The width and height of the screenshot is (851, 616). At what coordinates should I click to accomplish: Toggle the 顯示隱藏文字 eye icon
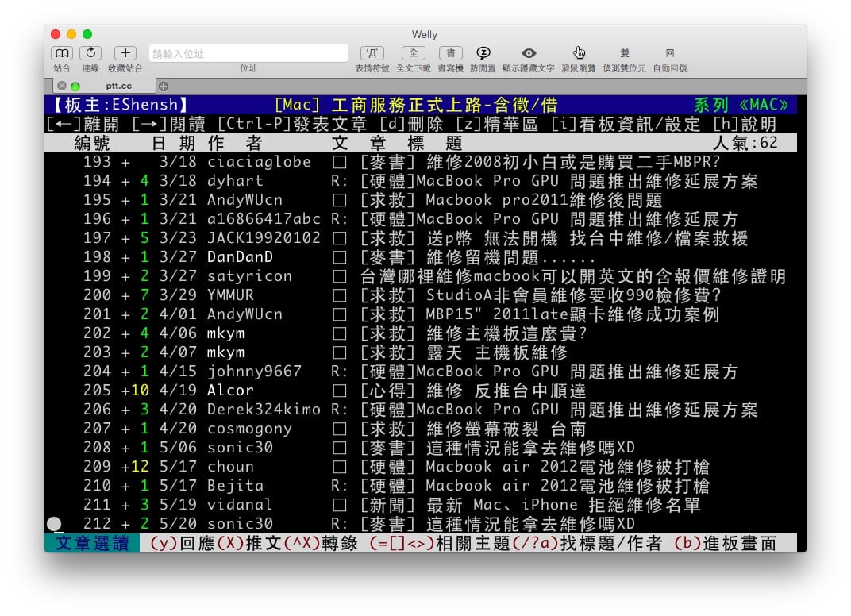pyautogui.click(x=528, y=53)
